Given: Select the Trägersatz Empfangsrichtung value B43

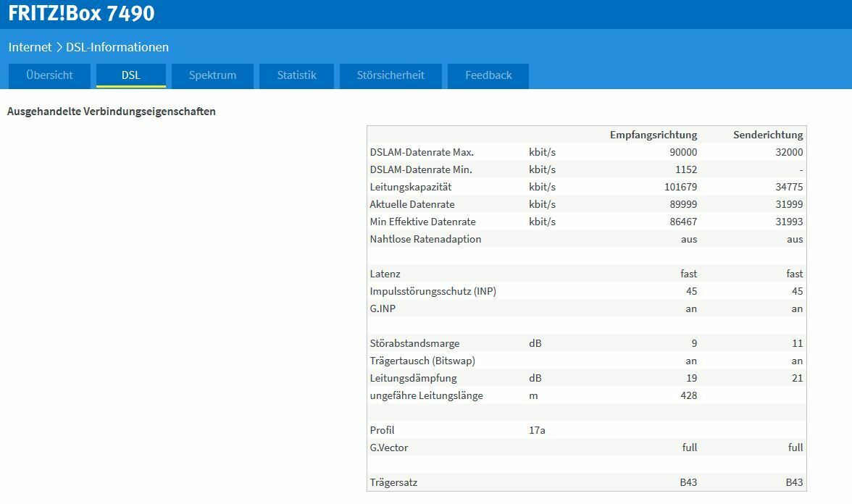Looking at the screenshot, I should pos(688,482).
